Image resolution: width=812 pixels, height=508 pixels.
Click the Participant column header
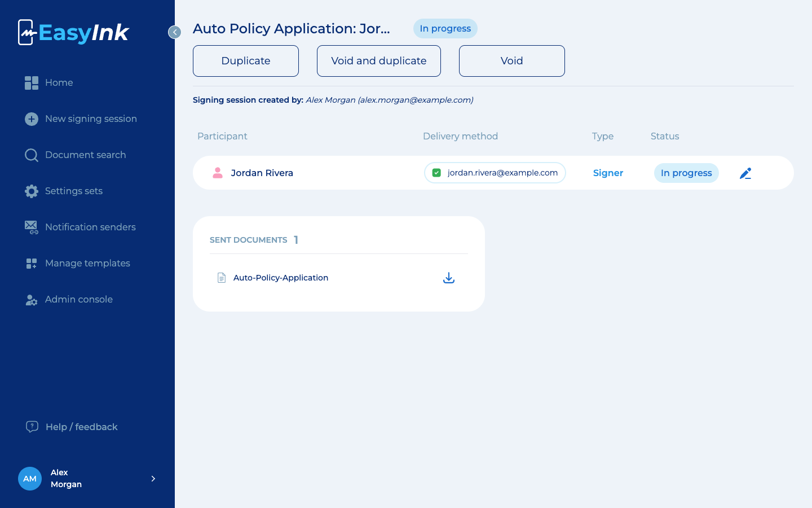click(x=222, y=136)
